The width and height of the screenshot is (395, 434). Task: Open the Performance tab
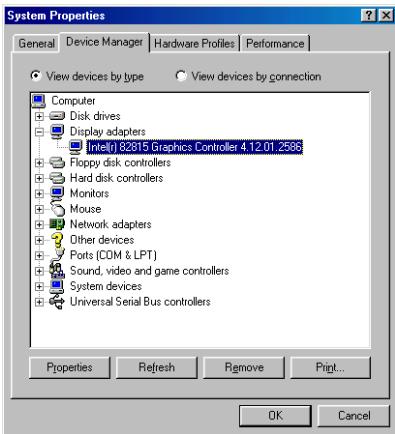(x=275, y=43)
